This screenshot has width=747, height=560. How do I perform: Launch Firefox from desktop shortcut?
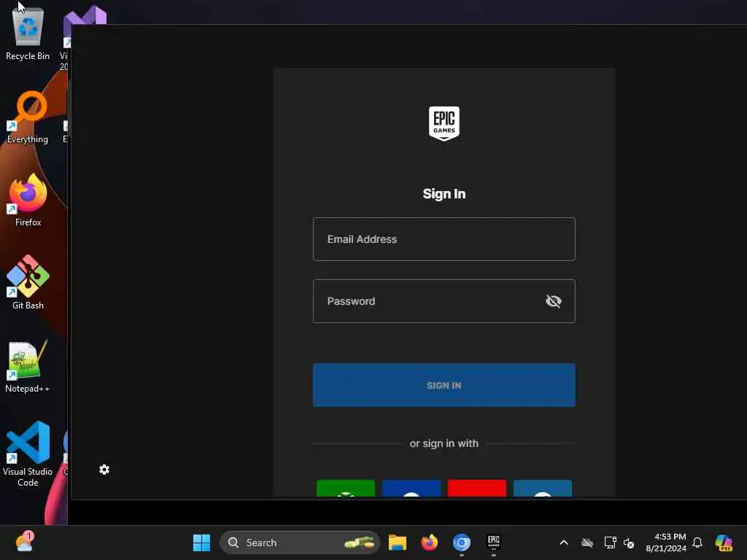coord(28,201)
